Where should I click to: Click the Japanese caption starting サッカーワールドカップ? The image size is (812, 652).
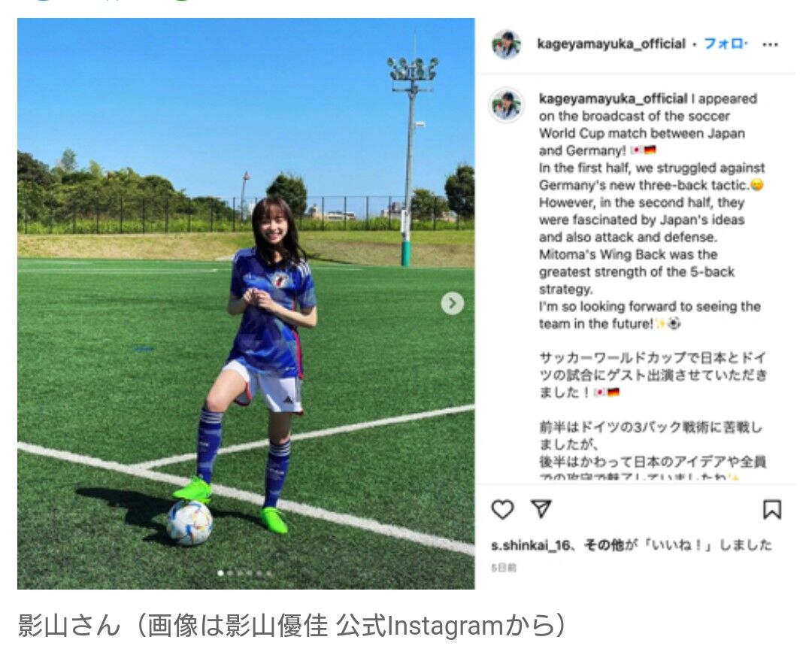[653, 375]
